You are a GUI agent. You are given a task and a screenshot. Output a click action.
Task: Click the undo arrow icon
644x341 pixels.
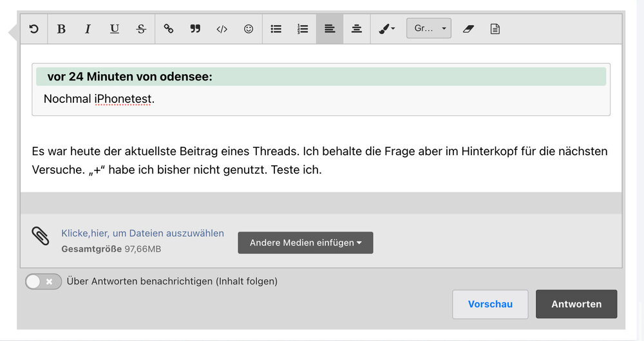pos(34,29)
